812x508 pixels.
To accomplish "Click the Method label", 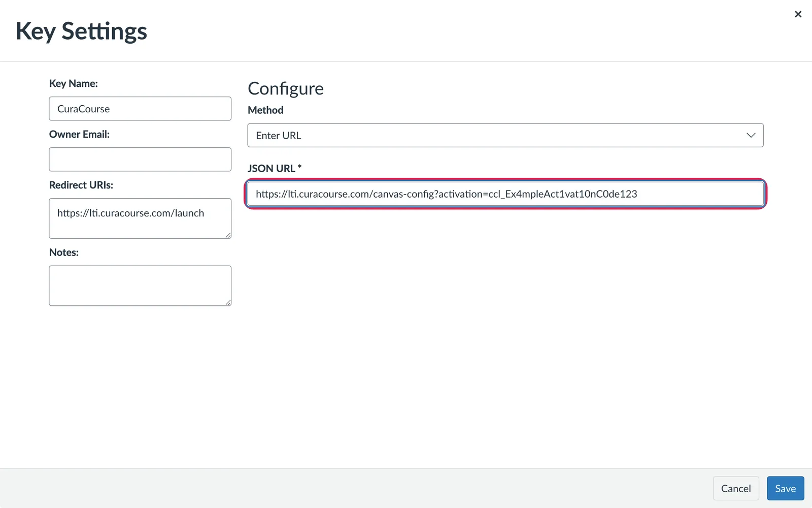I will click(x=265, y=110).
